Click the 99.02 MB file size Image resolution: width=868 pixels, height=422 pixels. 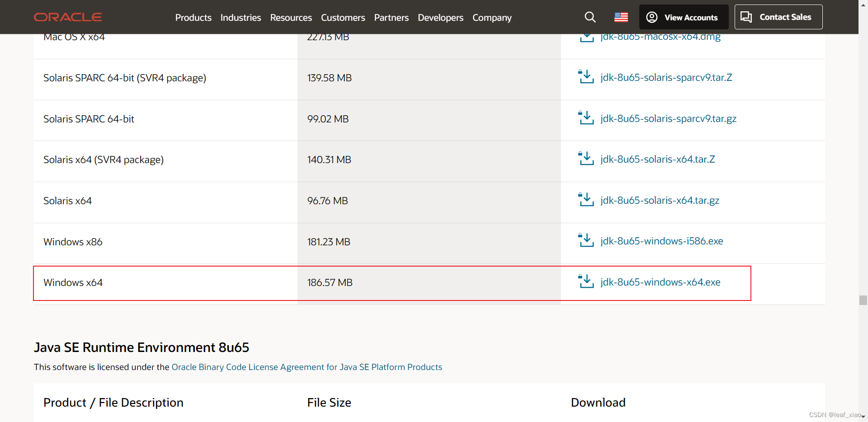click(x=328, y=119)
